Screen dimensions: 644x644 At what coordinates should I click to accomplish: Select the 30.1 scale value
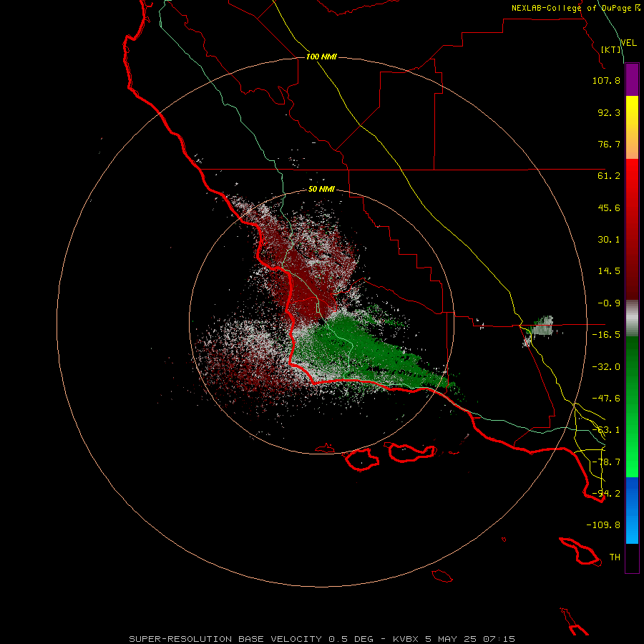click(x=609, y=240)
